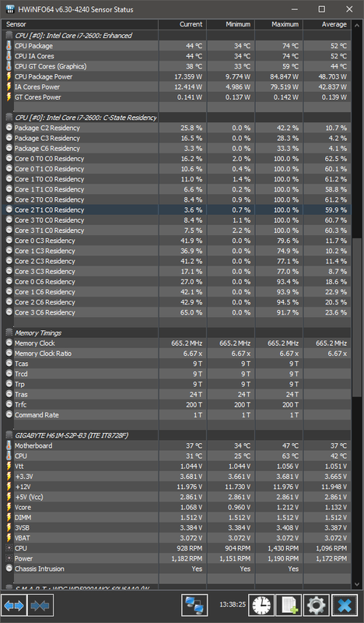
Task: Select Core 0 T1 C0 Residency row
Action: point(177,169)
